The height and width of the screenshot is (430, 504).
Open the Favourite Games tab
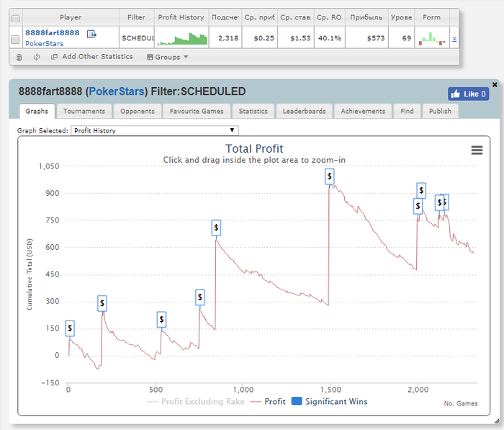tap(197, 111)
